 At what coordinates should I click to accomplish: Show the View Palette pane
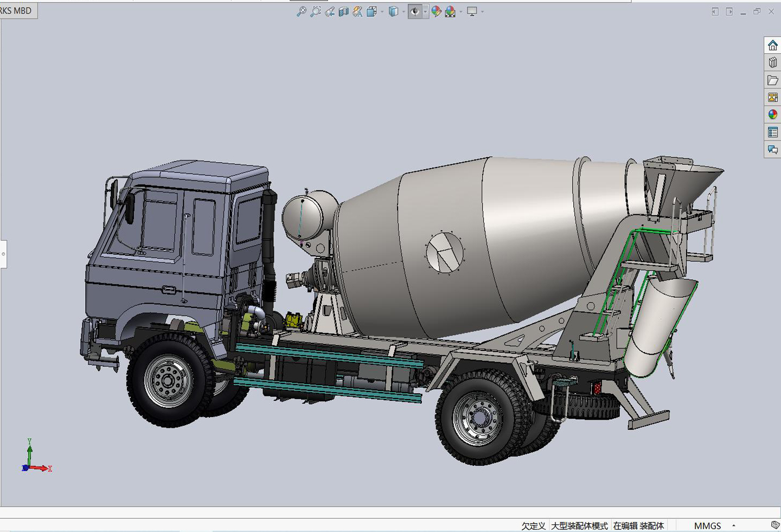pyautogui.click(x=772, y=98)
